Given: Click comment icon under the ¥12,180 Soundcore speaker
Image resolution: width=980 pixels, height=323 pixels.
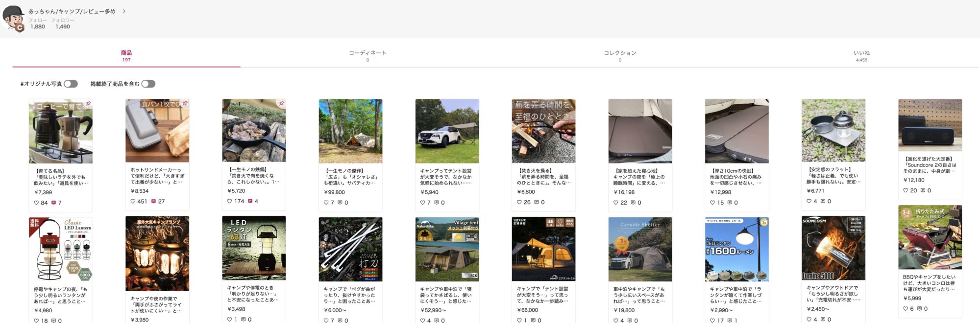Looking at the screenshot, I should tap(923, 190).
